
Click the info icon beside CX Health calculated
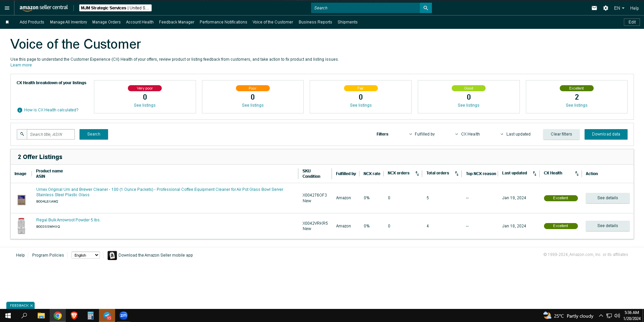pyautogui.click(x=20, y=110)
